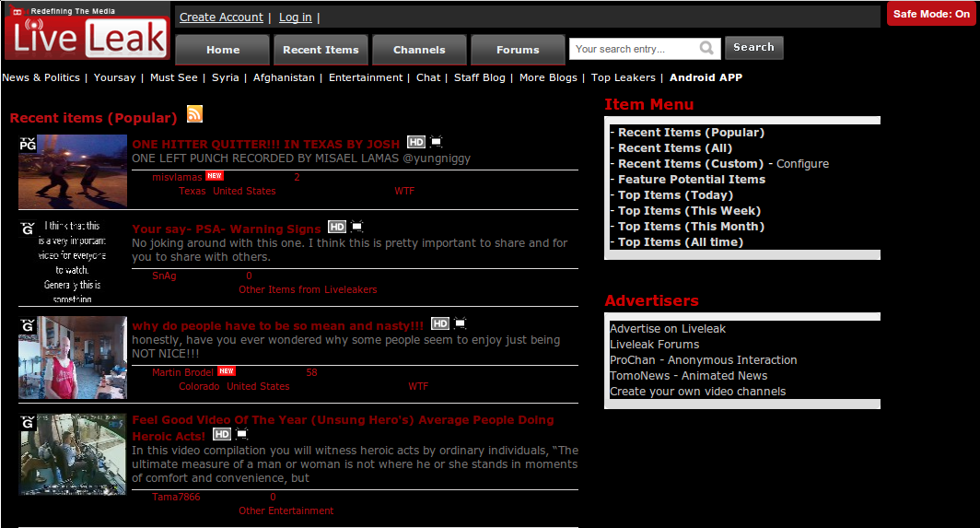Select Top Items (All time)
The width and height of the screenshot is (980, 528).
coord(681,241)
